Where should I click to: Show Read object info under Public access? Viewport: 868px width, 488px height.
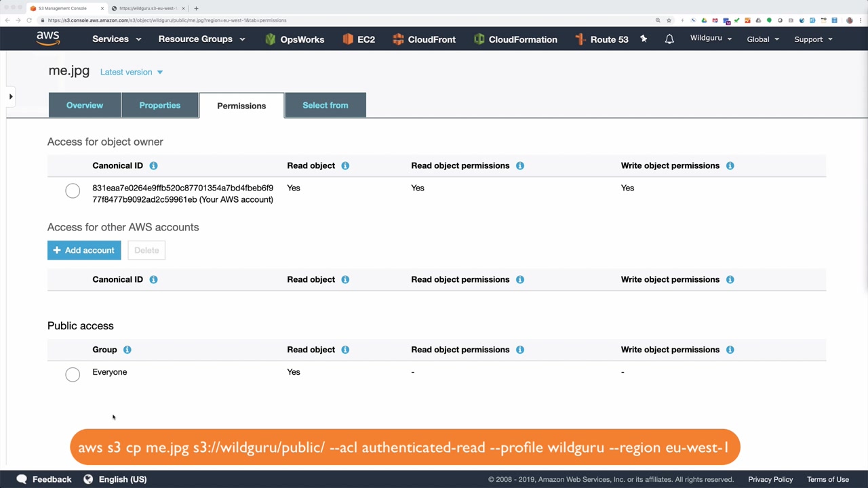(345, 350)
